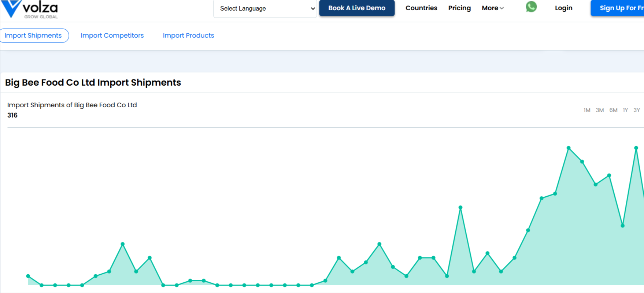Screen dimensions: 644x293
Task: Open the WhatsApp chat icon
Action: (x=531, y=7)
